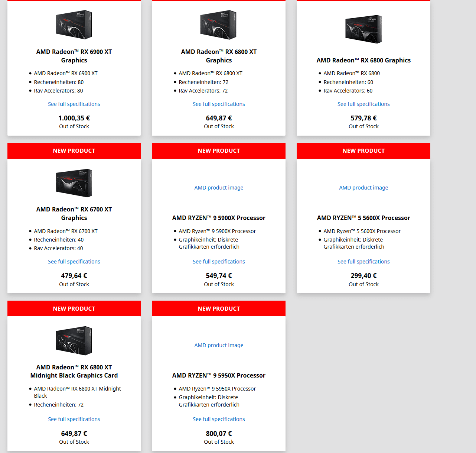This screenshot has width=476, height=453.
Task: Click the 800,07 € price
Action: (219, 434)
